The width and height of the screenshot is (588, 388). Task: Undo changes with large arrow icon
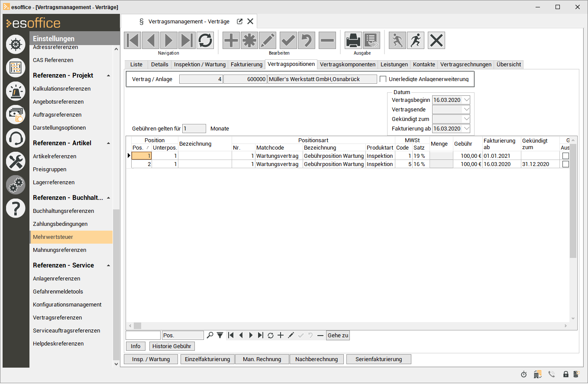(307, 40)
